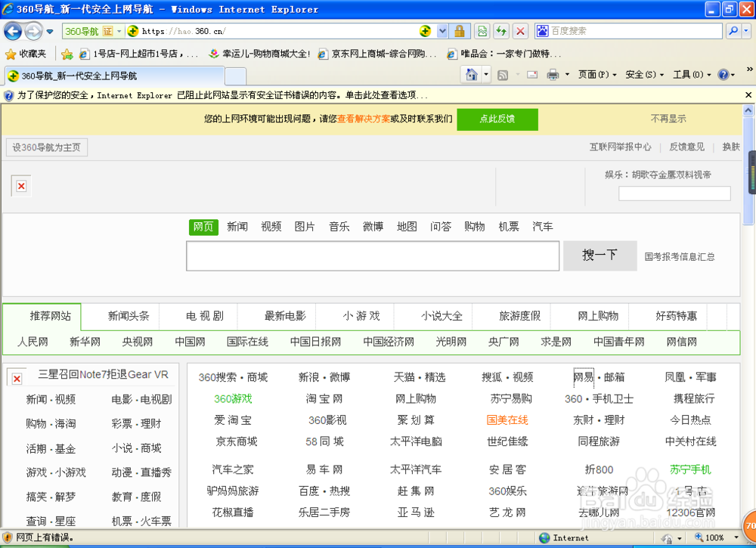The height and width of the screenshot is (548, 756).
Task: Click the add to favorites bar icon
Action: [x=67, y=54]
